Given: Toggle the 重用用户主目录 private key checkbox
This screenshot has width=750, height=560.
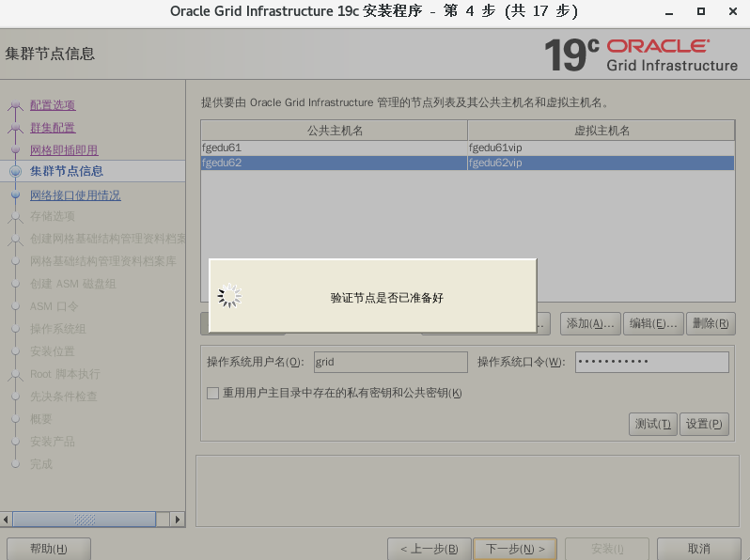Looking at the screenshot, I should coord(212,393).
